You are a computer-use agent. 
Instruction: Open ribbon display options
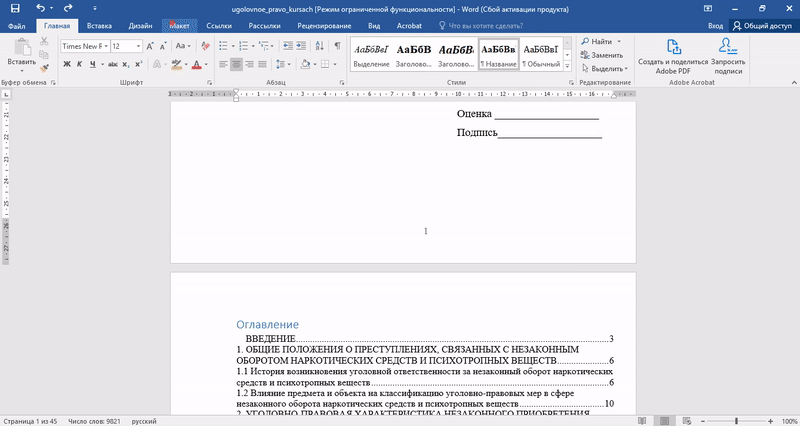[708, 8]
